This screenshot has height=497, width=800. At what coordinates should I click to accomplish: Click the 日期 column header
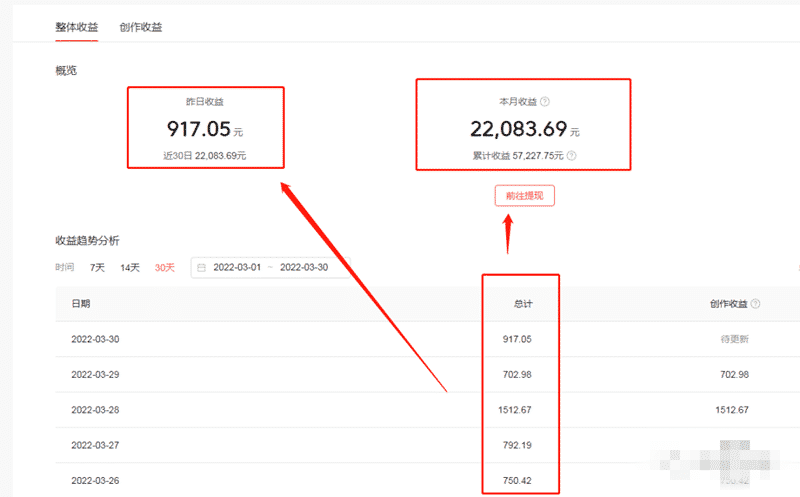pyautogui.click(x=81, y=304)
